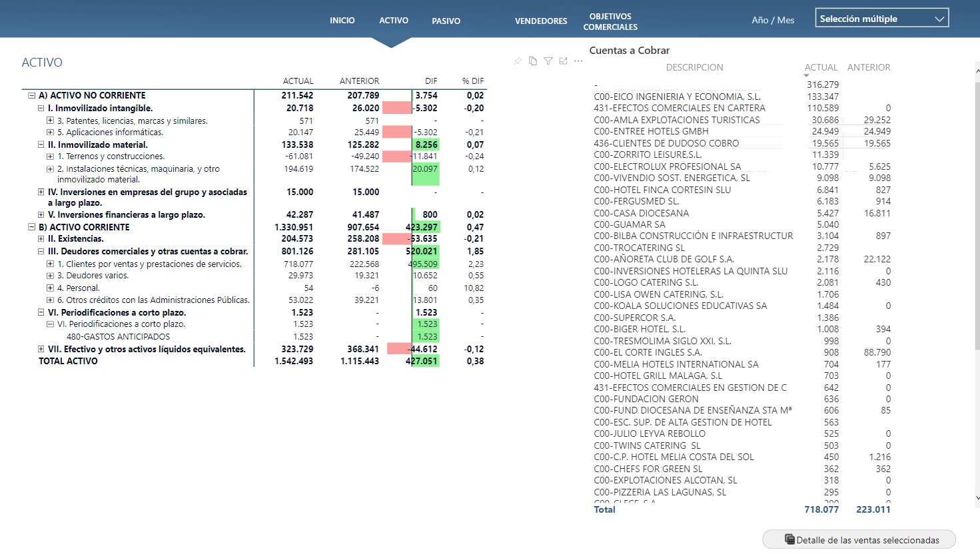Select the C00-EL CORTE INGLES S.A. row
The image size is (980, 554).
648,352
